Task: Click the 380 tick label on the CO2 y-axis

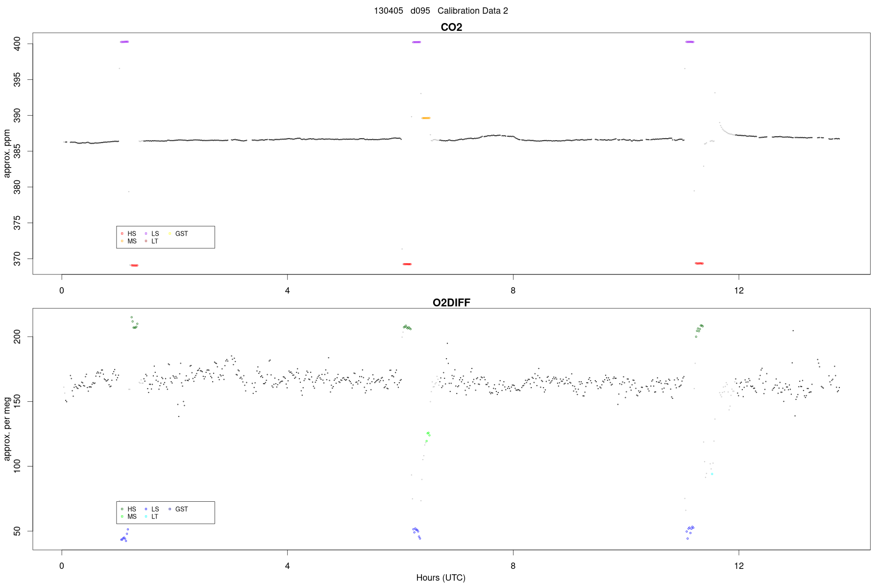Action: click(17, 187)
